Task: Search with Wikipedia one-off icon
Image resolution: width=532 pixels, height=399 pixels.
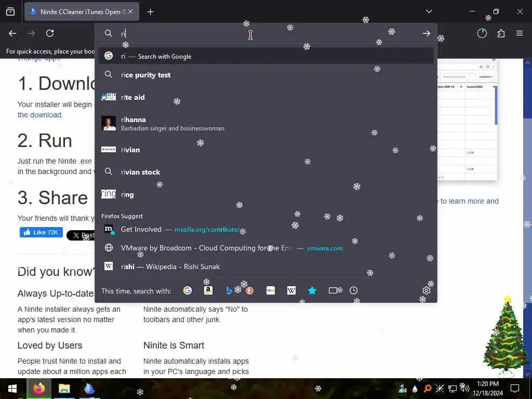Action: pos(291,290)
